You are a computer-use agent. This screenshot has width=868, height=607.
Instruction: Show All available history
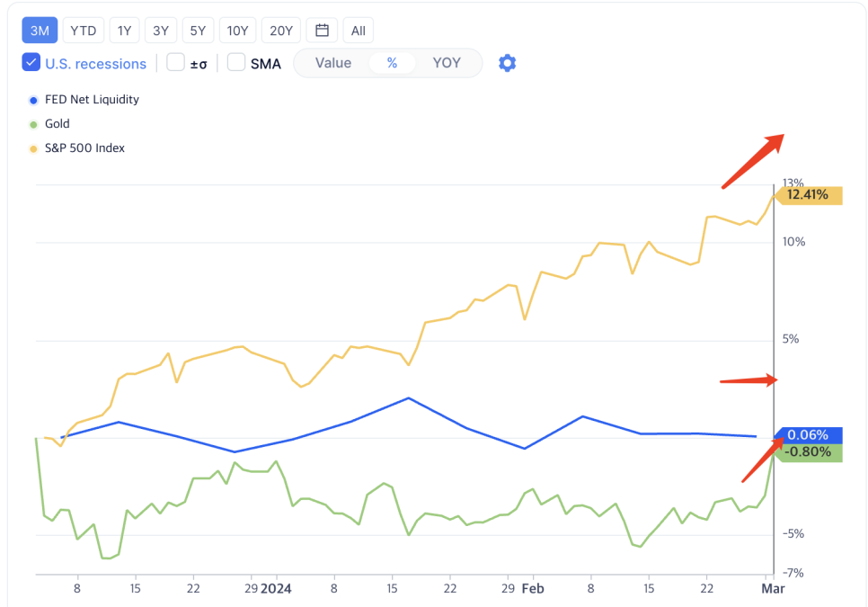[359, 31]
